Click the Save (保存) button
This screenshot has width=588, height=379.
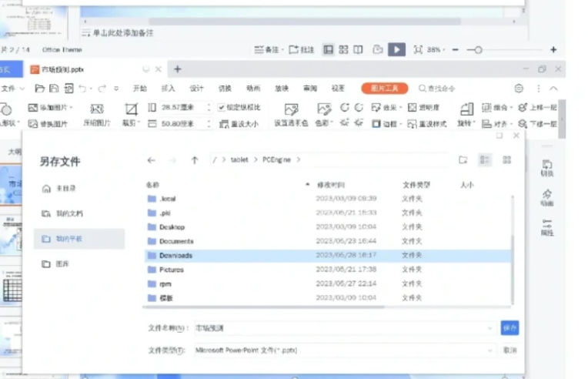[x=509, y=328]
